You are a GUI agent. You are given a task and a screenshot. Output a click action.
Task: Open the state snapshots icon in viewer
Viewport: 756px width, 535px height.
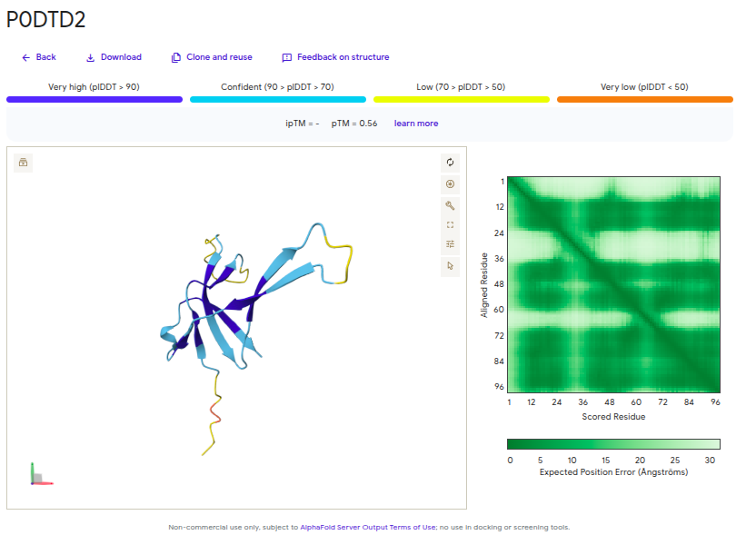[x=24, y=163]
